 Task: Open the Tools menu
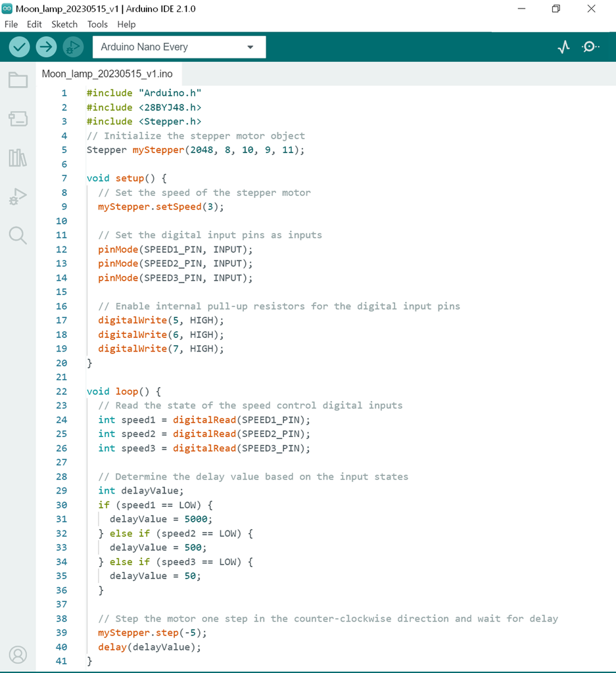click(97, 24)
